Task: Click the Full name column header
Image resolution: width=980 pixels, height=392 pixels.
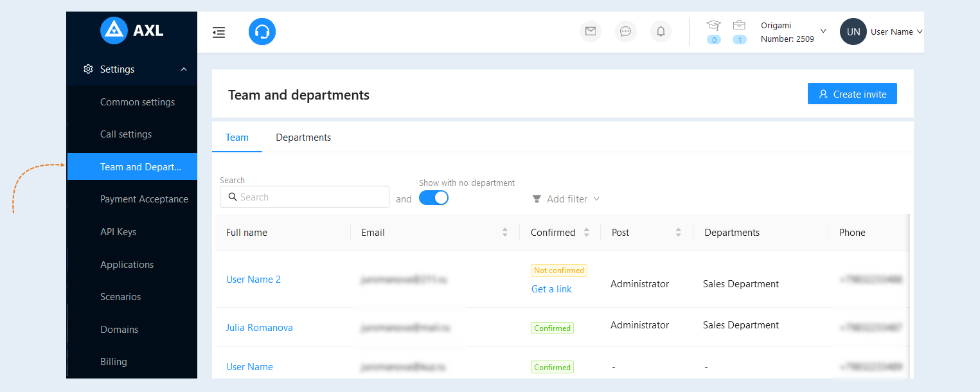Action: [247, 233]
